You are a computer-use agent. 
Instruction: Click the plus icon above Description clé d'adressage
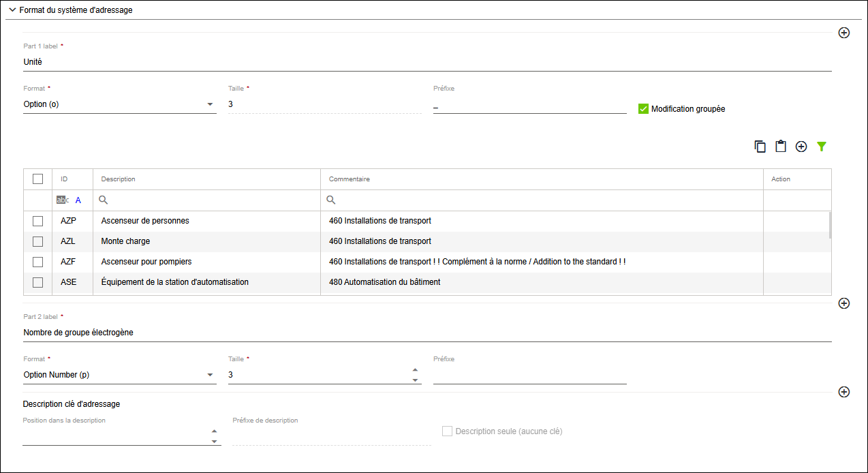coord(843,392)
